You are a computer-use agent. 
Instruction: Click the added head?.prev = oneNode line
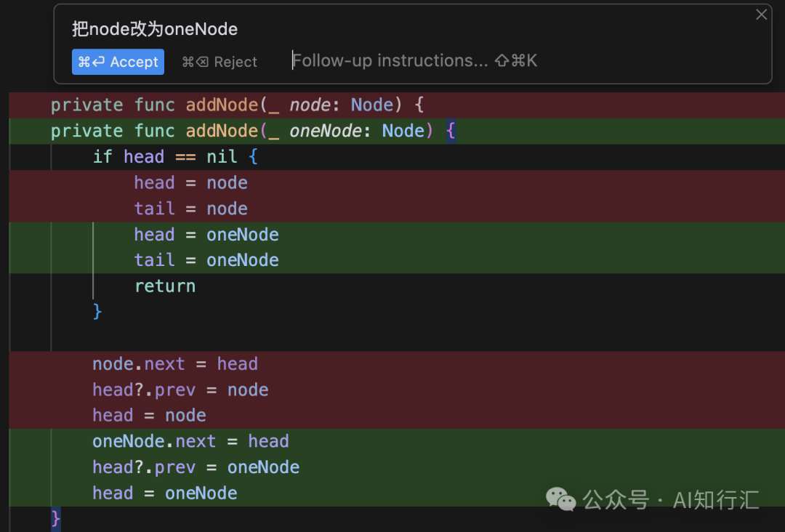(x=196, y=467)
